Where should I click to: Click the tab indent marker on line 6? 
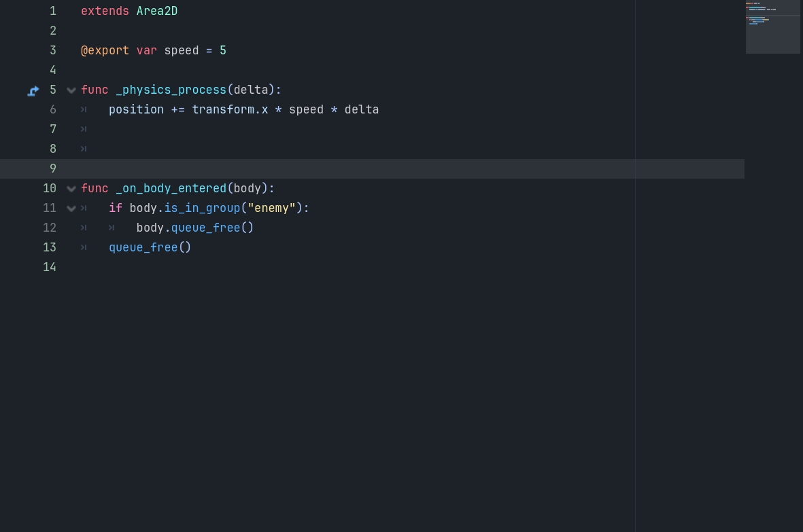pyautogui.click(x=83, y=109)
